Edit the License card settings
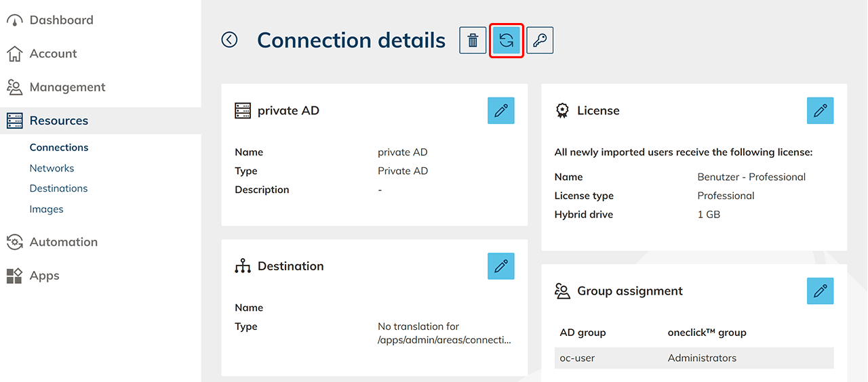868x382 pixels. coord(820,110)
